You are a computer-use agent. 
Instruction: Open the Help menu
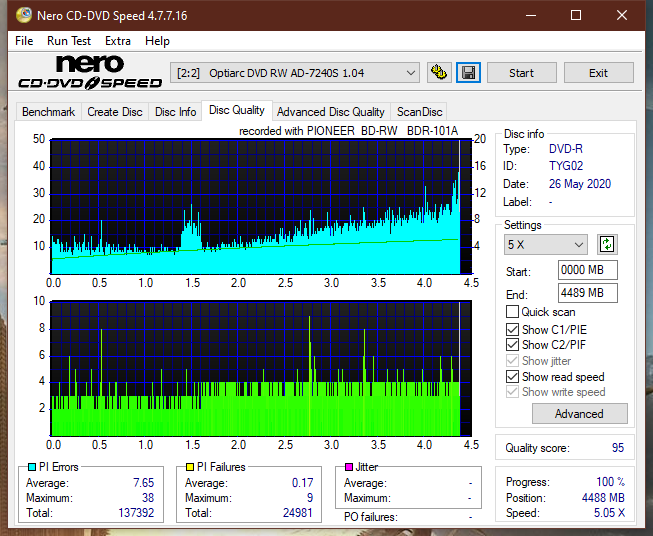pyautogui.click(x=157, y=41)
